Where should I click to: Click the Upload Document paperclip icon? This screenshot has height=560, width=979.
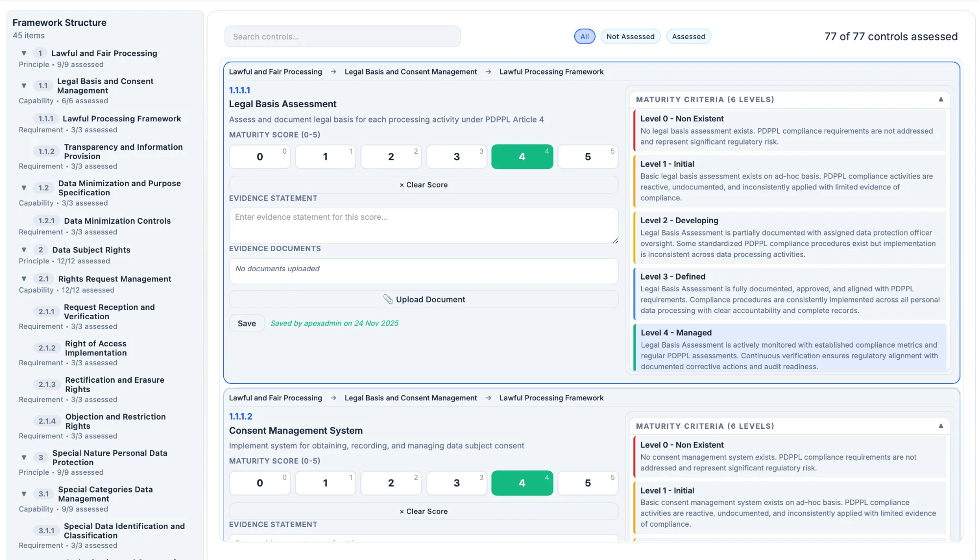pyautogui.click(x=388, y=299)
